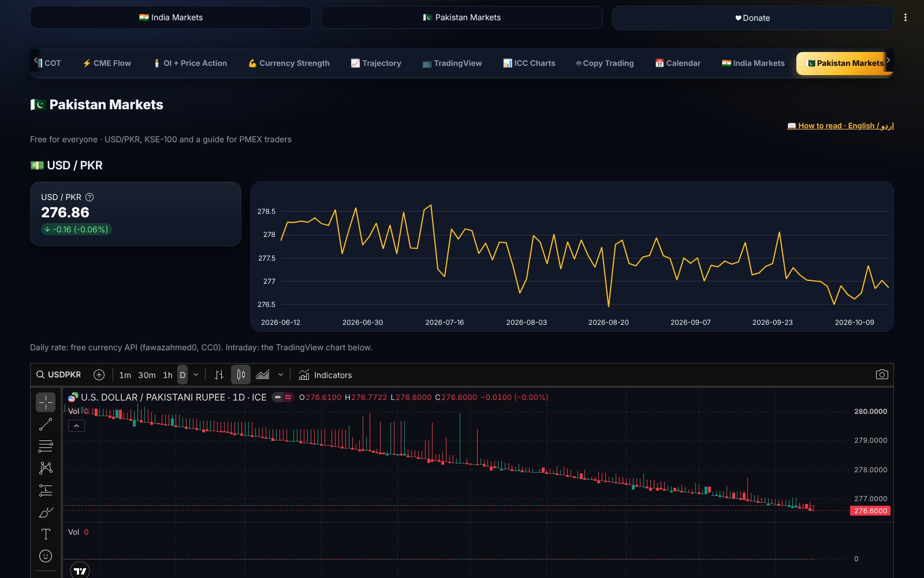Screen dimensions: 924x578
Task: Pick the text annotation tool
Action: point(46,534)
